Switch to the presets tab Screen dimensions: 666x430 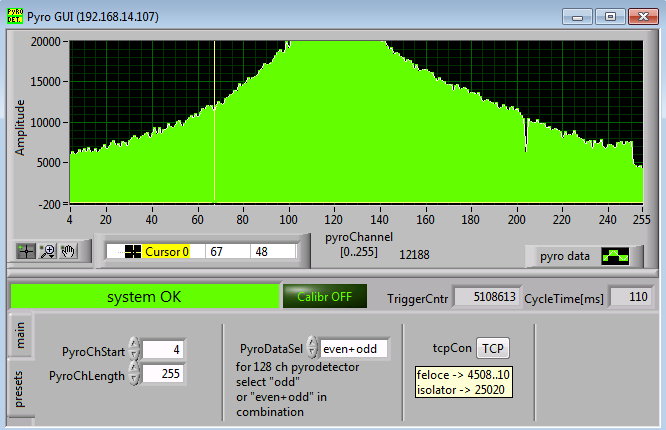pos(18,389)
